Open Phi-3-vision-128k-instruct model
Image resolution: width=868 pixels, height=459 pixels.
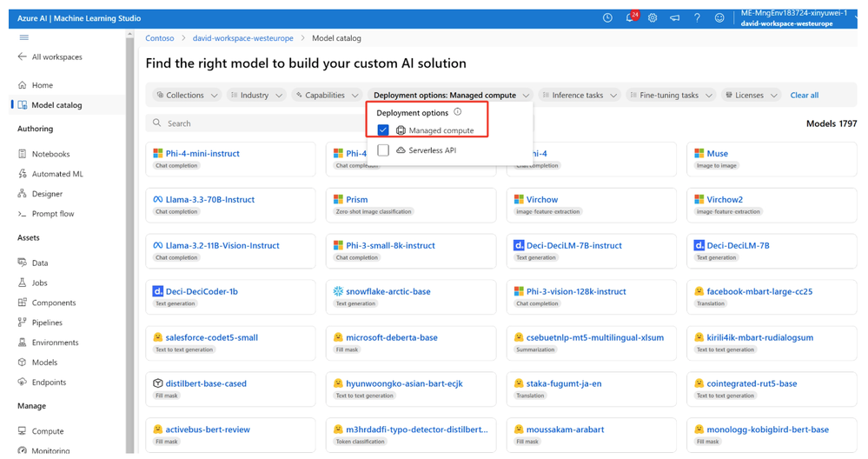(591, 296)
